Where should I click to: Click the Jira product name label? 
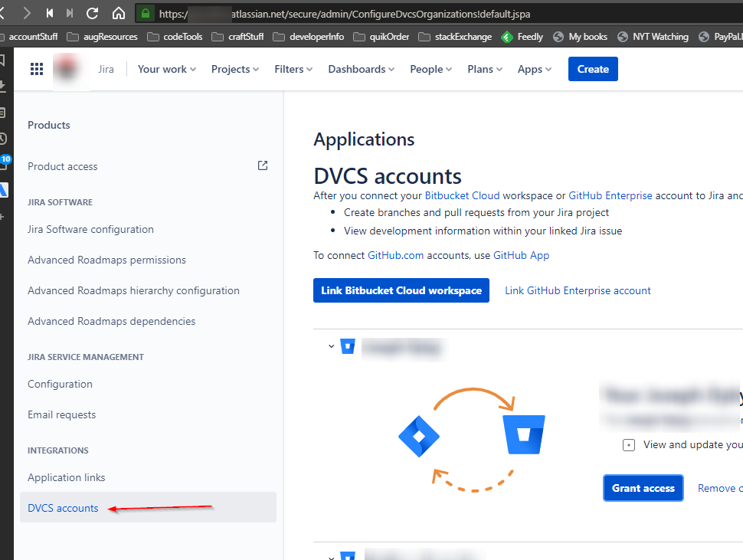(106, 69)
